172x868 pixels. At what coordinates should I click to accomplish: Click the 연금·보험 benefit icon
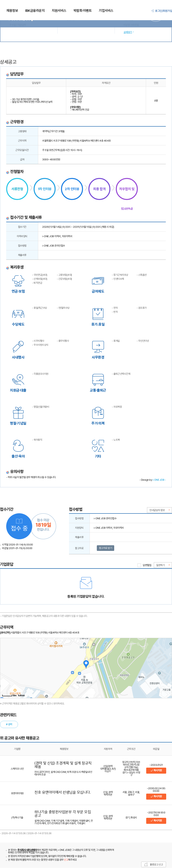(18, 280)
